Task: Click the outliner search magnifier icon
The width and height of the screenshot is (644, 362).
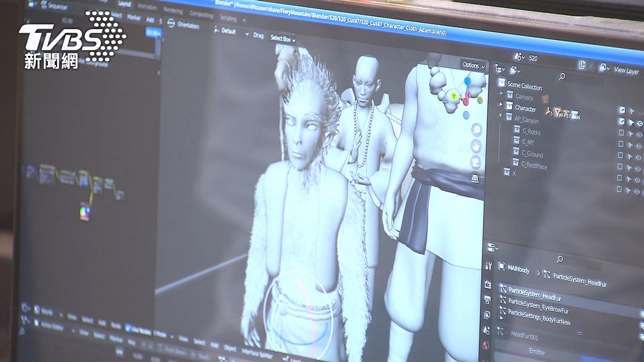Action: [561, 76]
